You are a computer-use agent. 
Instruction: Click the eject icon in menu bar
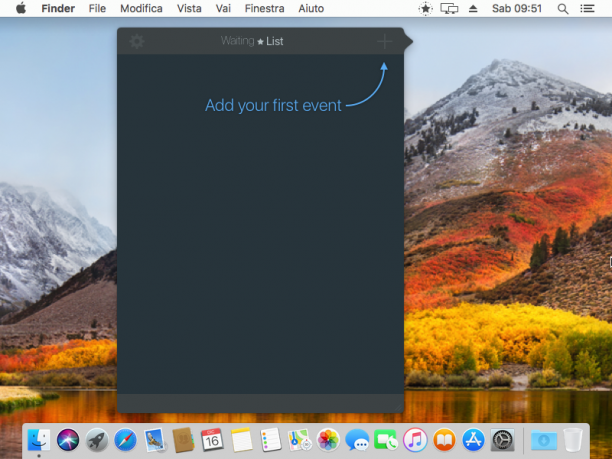click(x=473, y=9)
